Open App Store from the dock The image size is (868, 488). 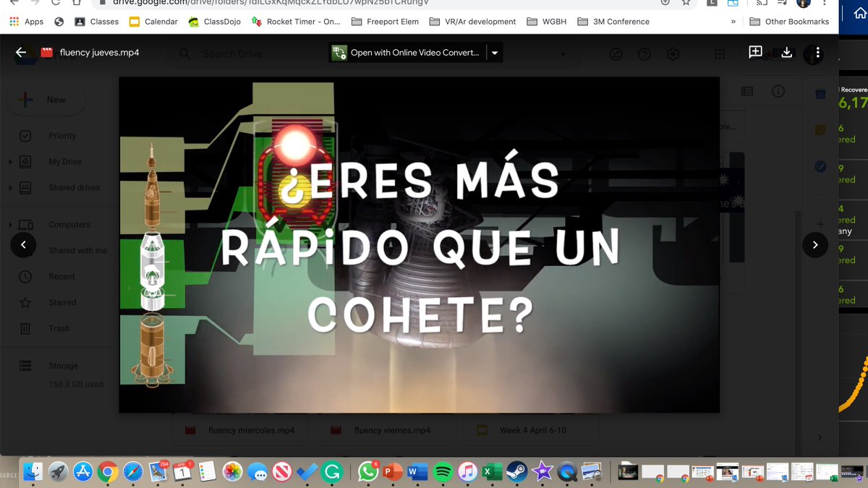(x=82, y=472)
